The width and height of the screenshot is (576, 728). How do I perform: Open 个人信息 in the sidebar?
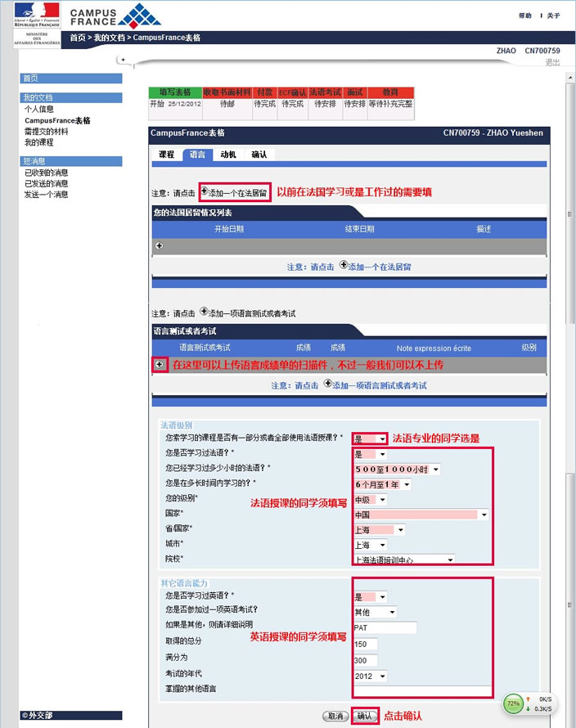click(39, 109)
